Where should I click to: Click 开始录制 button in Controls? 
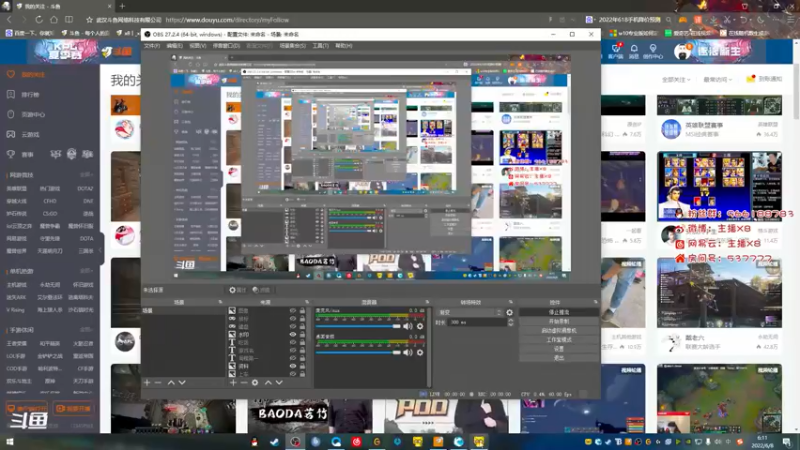point(559,321)
